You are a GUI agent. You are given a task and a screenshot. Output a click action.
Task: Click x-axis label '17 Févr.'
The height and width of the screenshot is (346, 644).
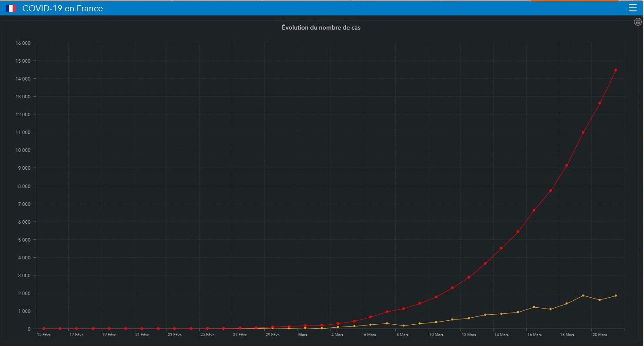(x=77, y=335)
